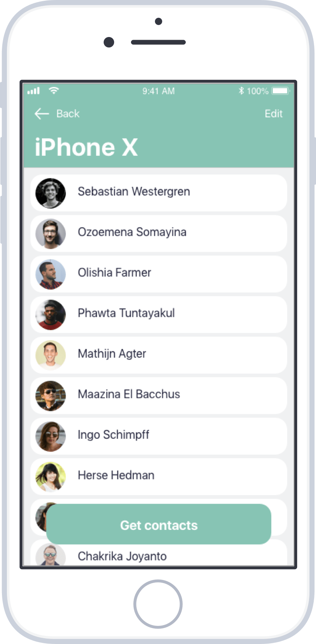Tap the 9:41 AM clock display
316x644 pixels.
click(x=158, y=91)
